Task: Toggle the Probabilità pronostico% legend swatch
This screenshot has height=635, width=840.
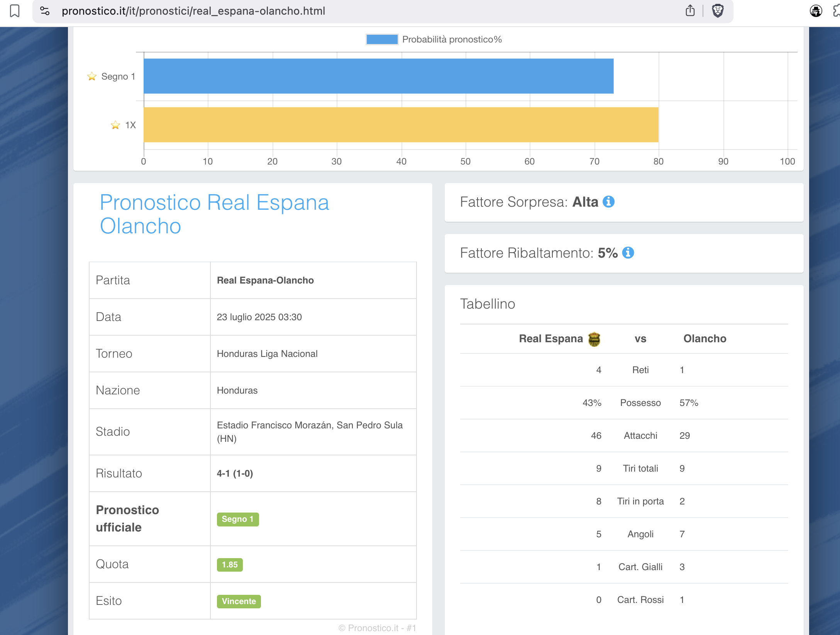Action: 382,39
